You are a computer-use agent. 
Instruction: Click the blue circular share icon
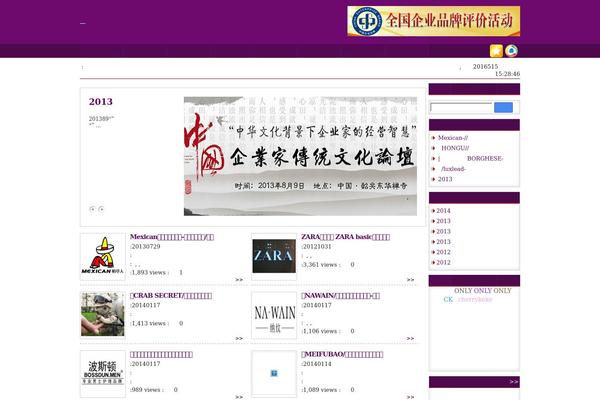point(511,51)
